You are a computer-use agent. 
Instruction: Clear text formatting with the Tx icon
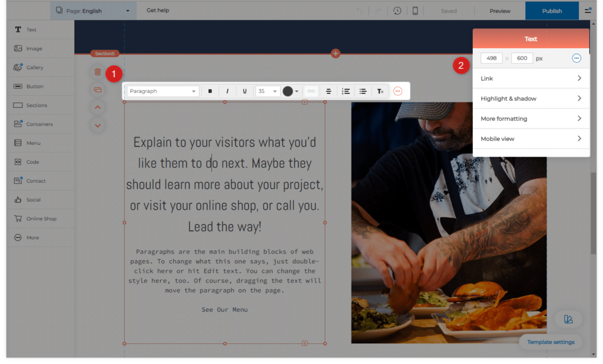pos(380,91)
